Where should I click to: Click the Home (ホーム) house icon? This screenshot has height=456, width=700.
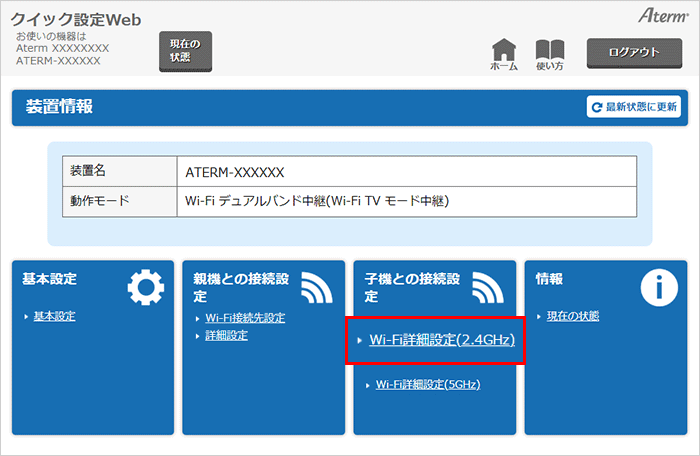pyautogui.click(x=506, y=50)
